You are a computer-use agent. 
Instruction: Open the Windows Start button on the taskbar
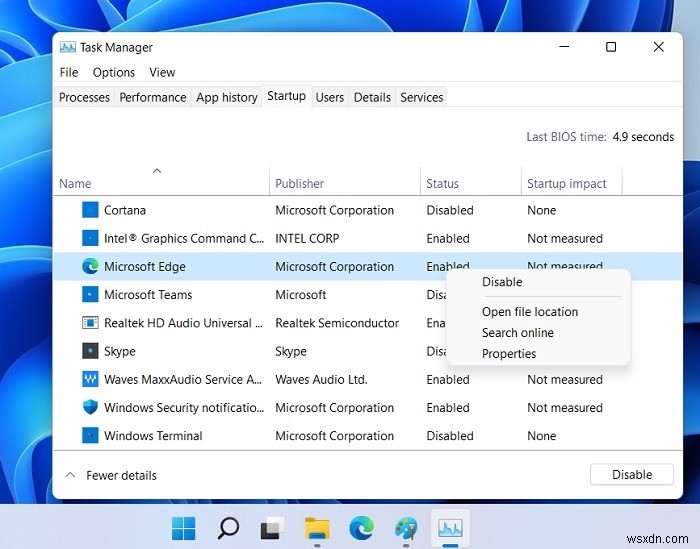click(x=183, y=528)
